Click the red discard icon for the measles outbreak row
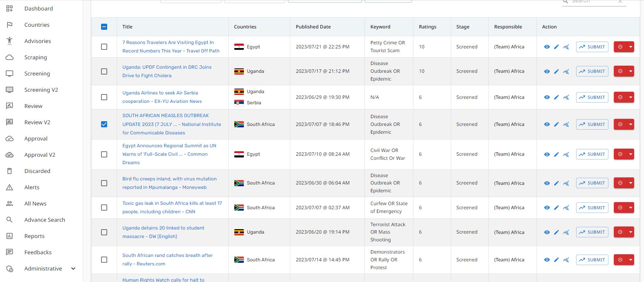This screenshot has height=282, width=644. (x=620, y=124)
